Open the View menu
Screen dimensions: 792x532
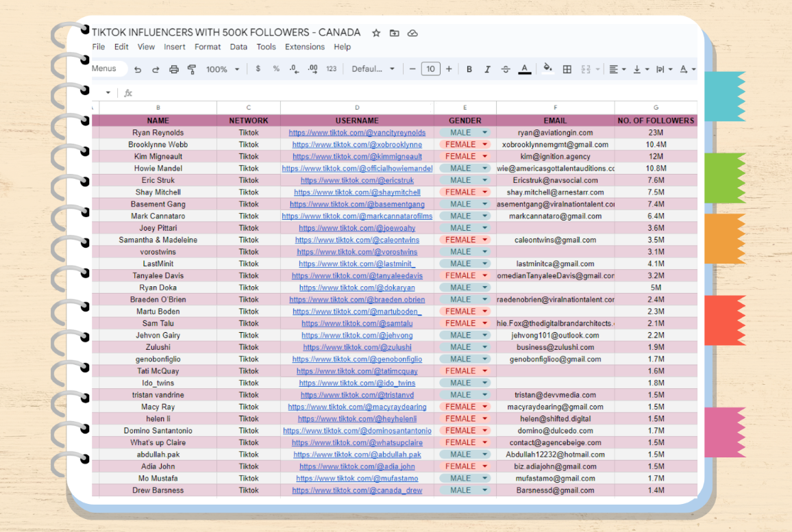[x=146, y=47]
